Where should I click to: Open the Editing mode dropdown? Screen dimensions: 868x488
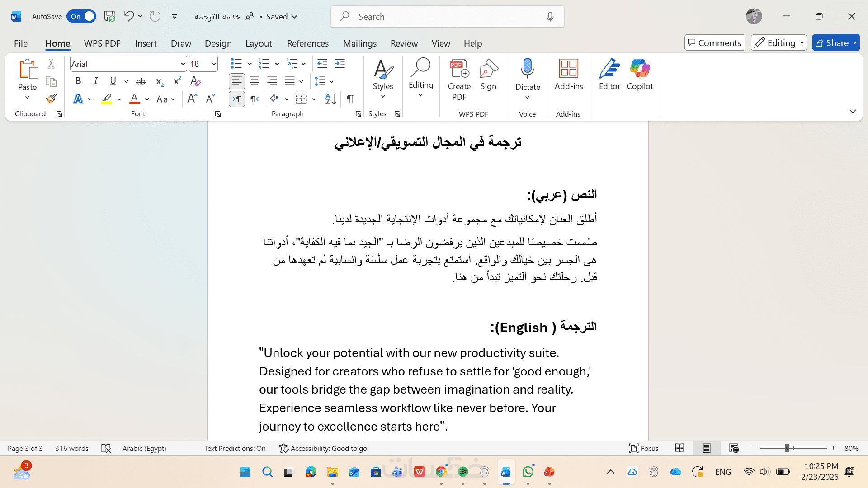[778, 43]
